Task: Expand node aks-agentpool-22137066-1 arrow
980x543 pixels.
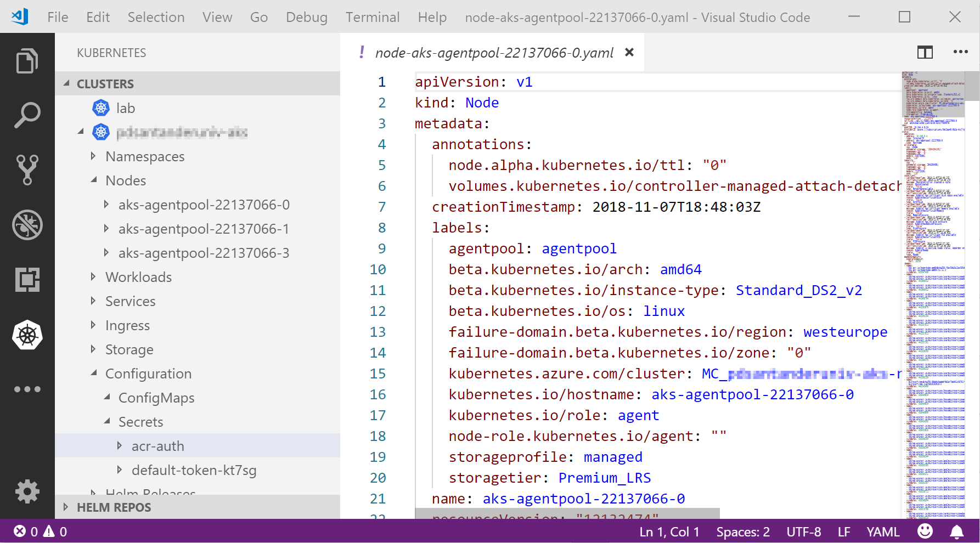Action: [106, 228]
